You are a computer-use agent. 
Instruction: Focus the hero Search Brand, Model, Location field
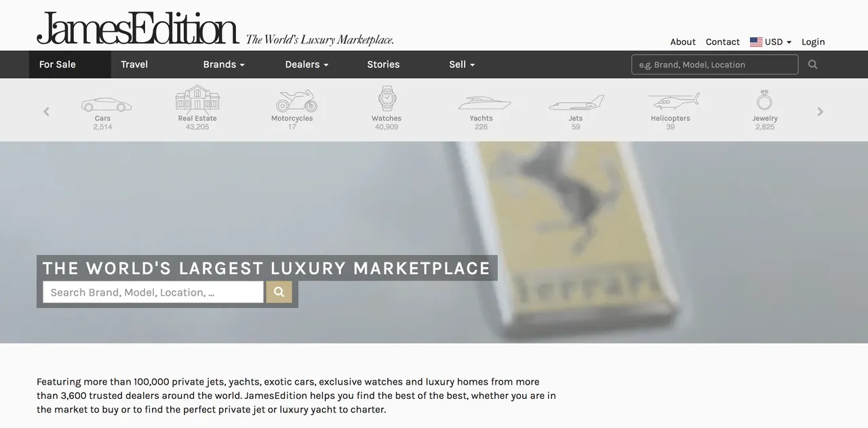(153, 292)
